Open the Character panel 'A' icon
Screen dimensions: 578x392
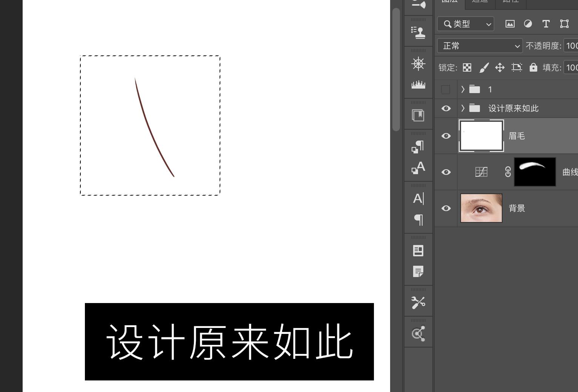[418, 199]
